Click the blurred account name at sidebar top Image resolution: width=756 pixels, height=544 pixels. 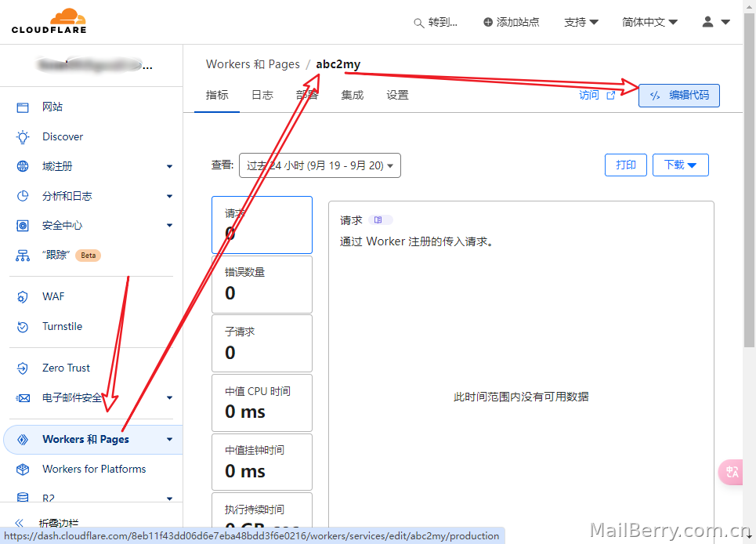click(x=93, y=64)
